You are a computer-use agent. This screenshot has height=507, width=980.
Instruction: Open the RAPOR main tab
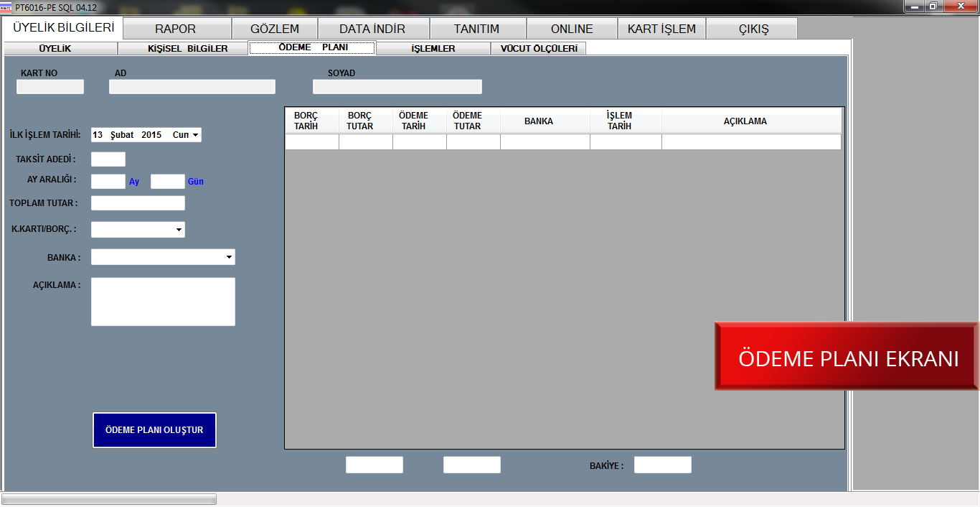coord(176,29)
